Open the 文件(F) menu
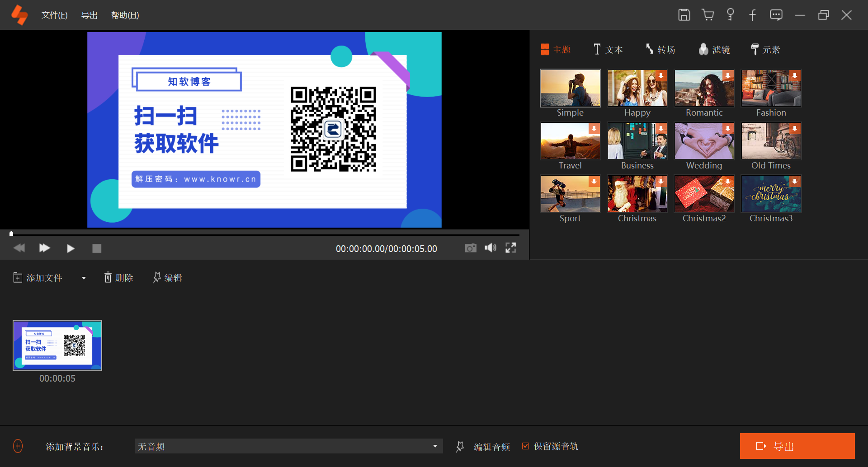Viewport: 868px width, 467px height. pos(55,15)
